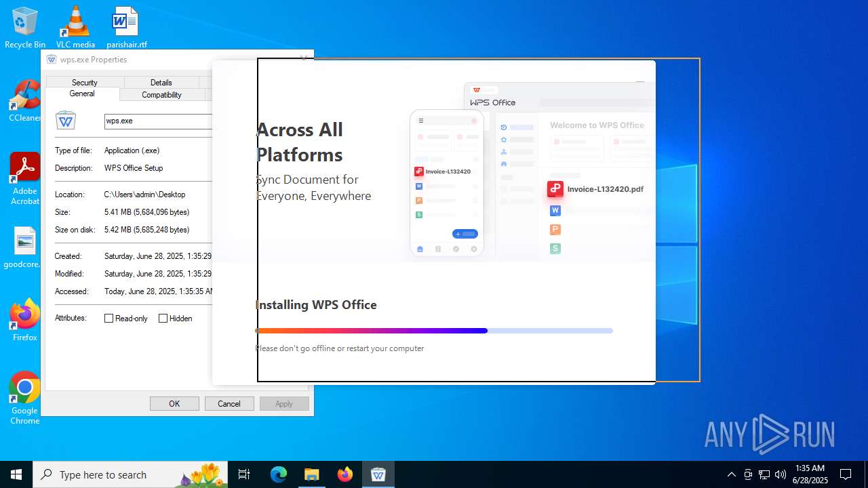Open the Windows Start menu

coord(16,474)
